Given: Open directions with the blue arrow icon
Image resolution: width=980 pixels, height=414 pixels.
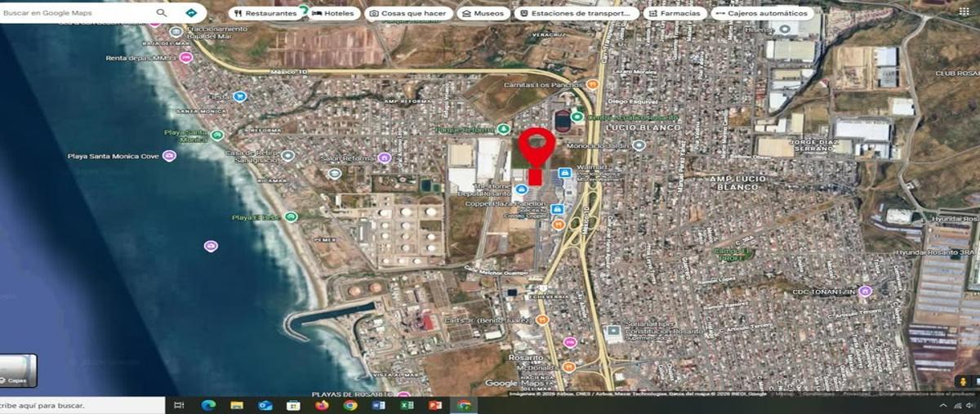Looking at the screenshot, I should (191, 13).
